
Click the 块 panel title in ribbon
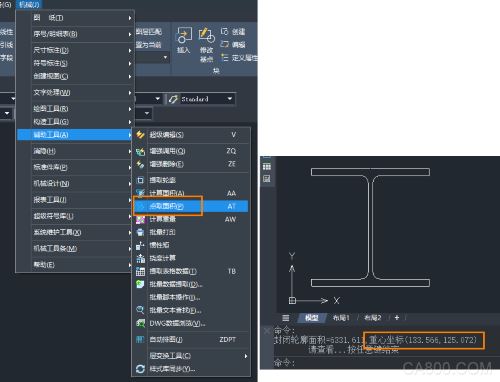pos(216,71)
